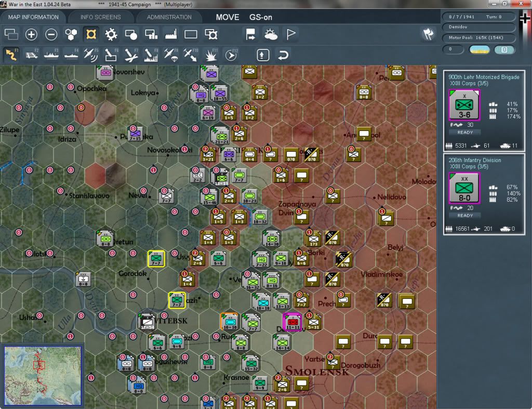The height and width of the screenshot is (409, 532).
Task: Click the Dorogobuzh town label on map
Action: 361,365
